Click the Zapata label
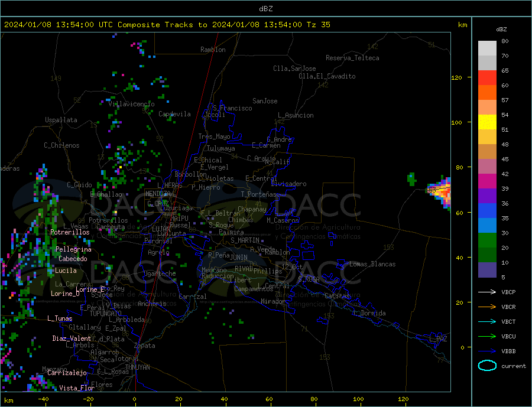 coord(145,346)
